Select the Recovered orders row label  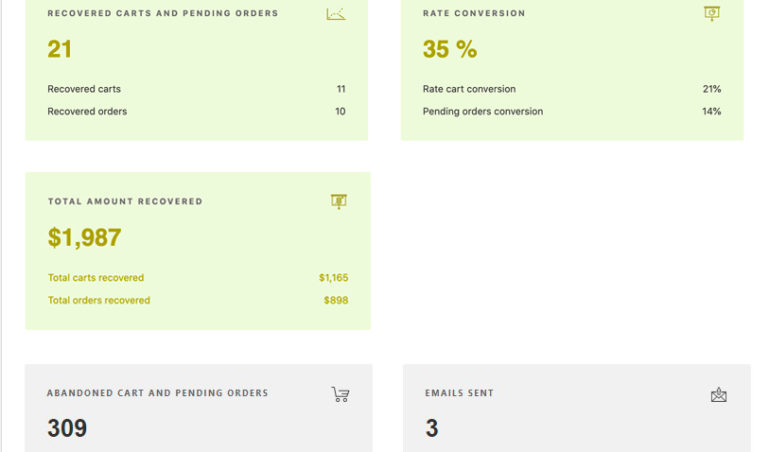tap(87, 111)
